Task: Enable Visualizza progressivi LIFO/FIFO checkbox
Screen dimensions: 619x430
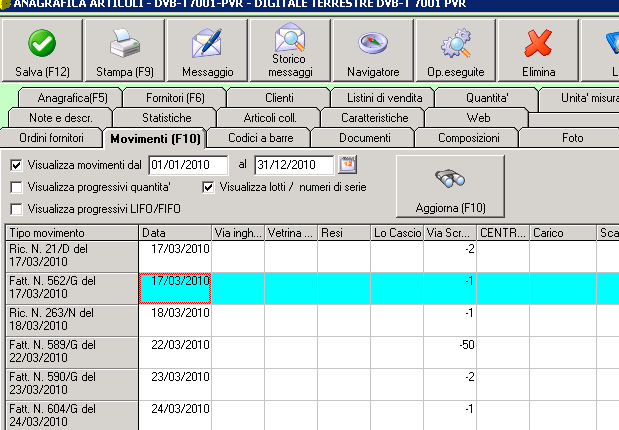Action: tap(16, 209)
